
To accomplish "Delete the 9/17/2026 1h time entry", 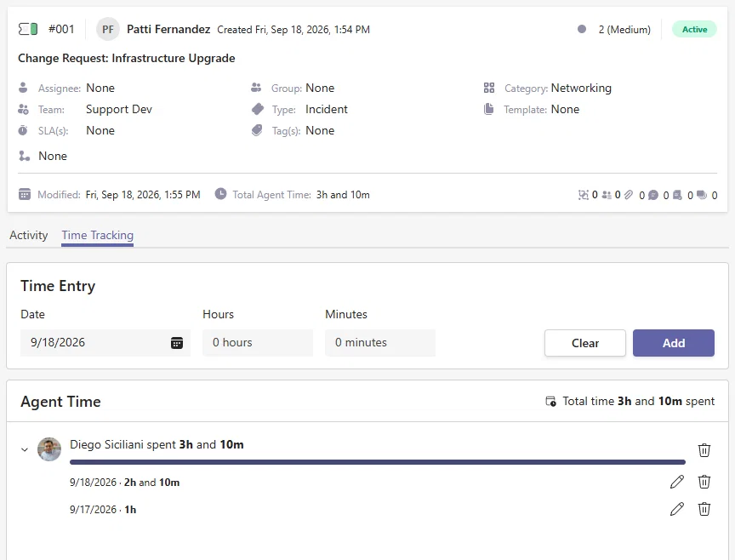I will pyautogui.click(x=704, y=509).
